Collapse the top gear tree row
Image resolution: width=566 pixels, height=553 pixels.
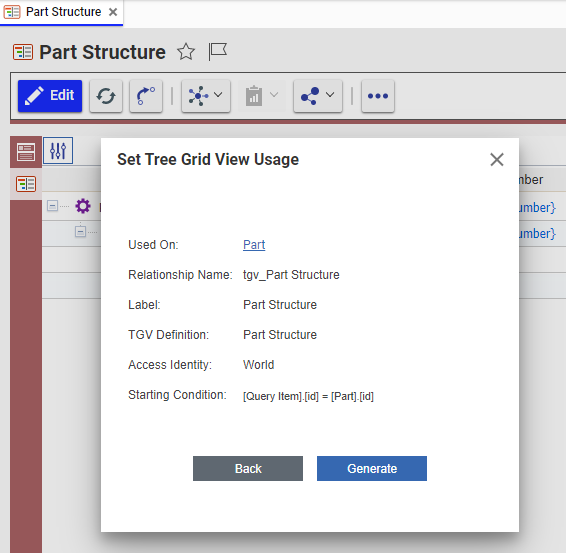(x=52, y=206)
